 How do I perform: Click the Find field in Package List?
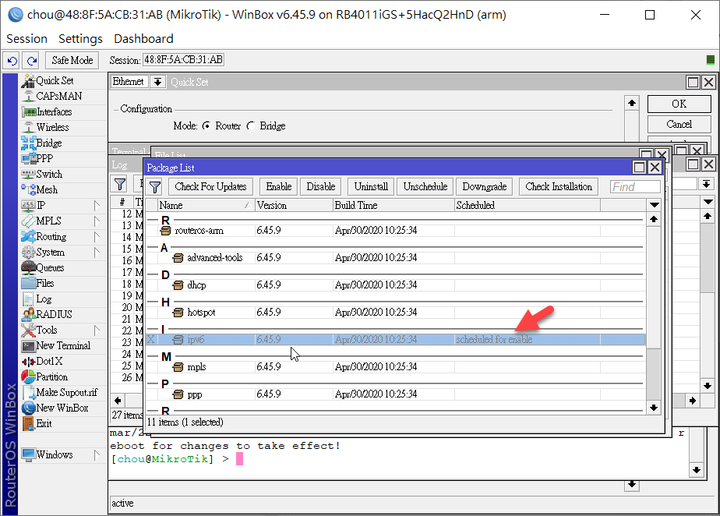[x=635, y=187]
